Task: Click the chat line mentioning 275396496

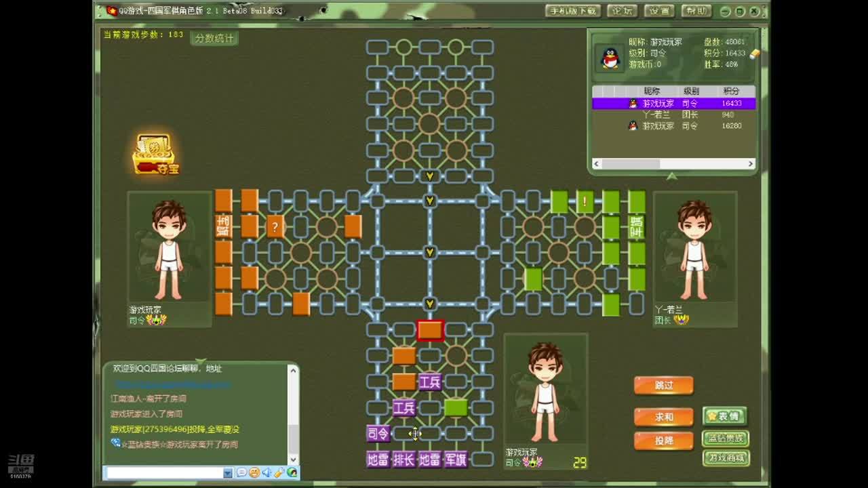Action: 175,429
